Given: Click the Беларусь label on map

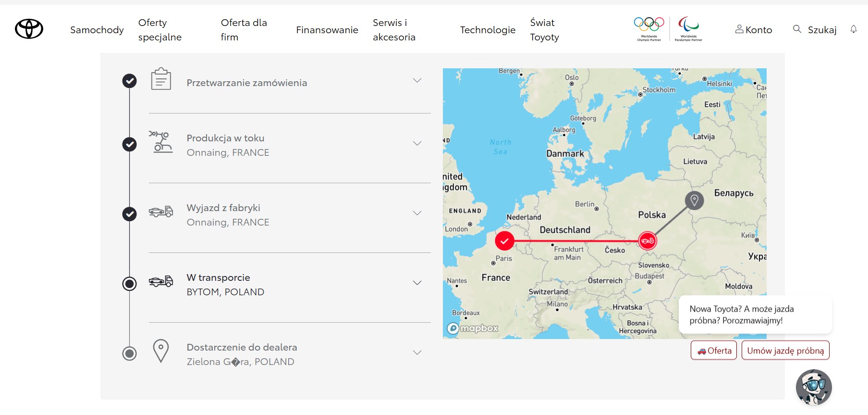Looking at the screenshot, I should 734,193.
